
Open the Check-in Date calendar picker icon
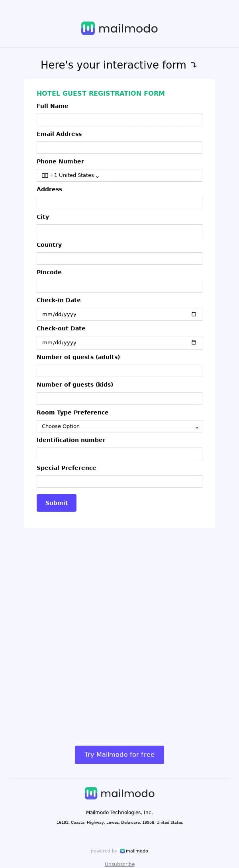click(x=194, y=314)
